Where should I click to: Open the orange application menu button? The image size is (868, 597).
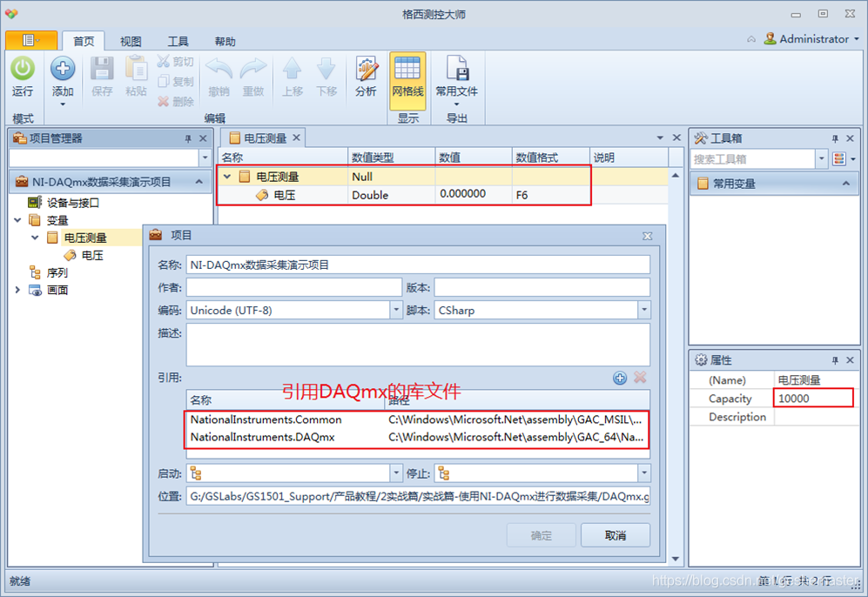(x=31, y=40)
